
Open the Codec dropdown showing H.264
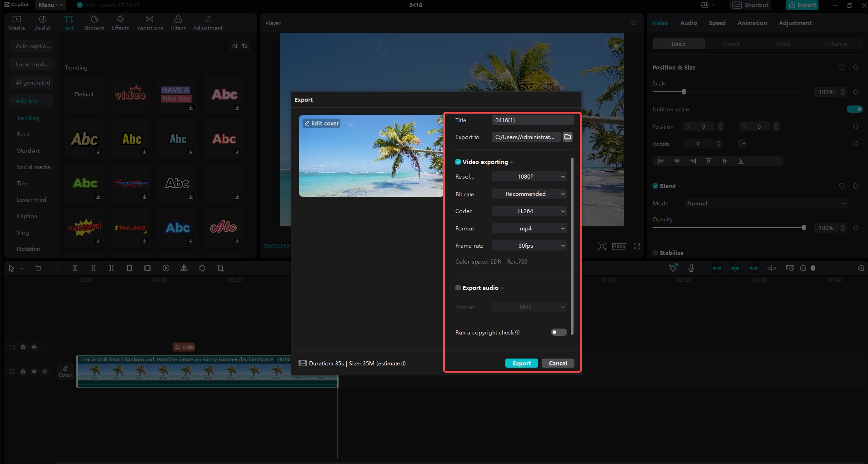529,211
